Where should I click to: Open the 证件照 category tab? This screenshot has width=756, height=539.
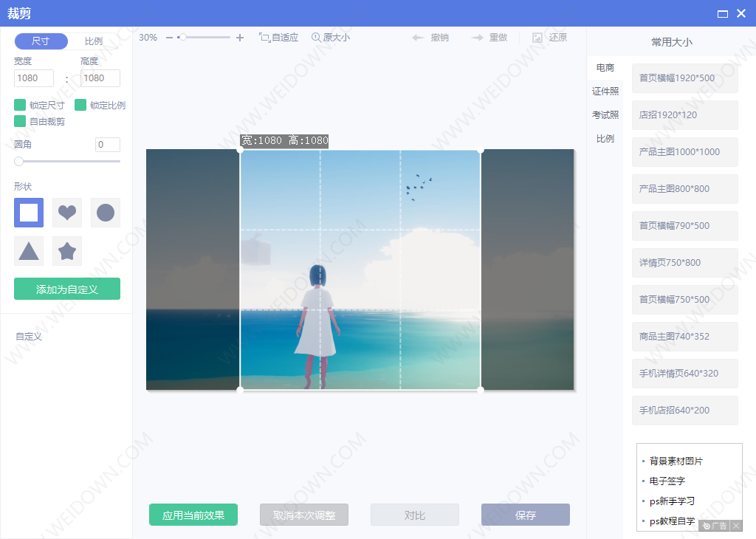point(605,91)
